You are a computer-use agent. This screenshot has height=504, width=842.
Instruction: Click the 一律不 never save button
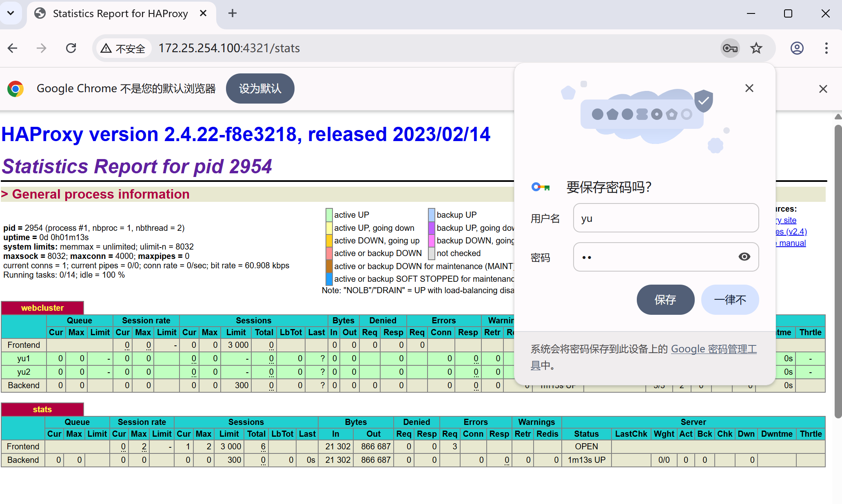730,300
